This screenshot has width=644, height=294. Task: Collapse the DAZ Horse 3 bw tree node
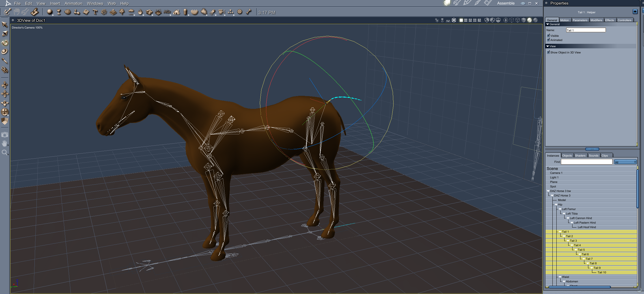click(x=548, y=191)
